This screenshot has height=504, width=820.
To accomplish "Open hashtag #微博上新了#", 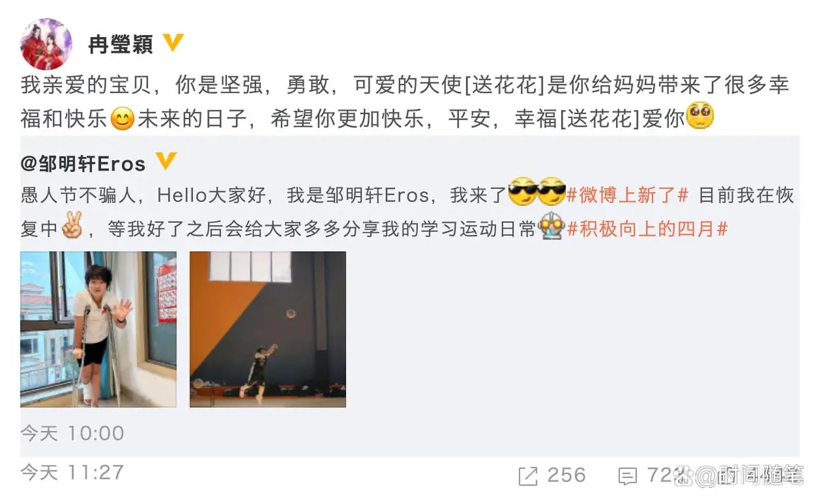I will [x=628, y=195].
